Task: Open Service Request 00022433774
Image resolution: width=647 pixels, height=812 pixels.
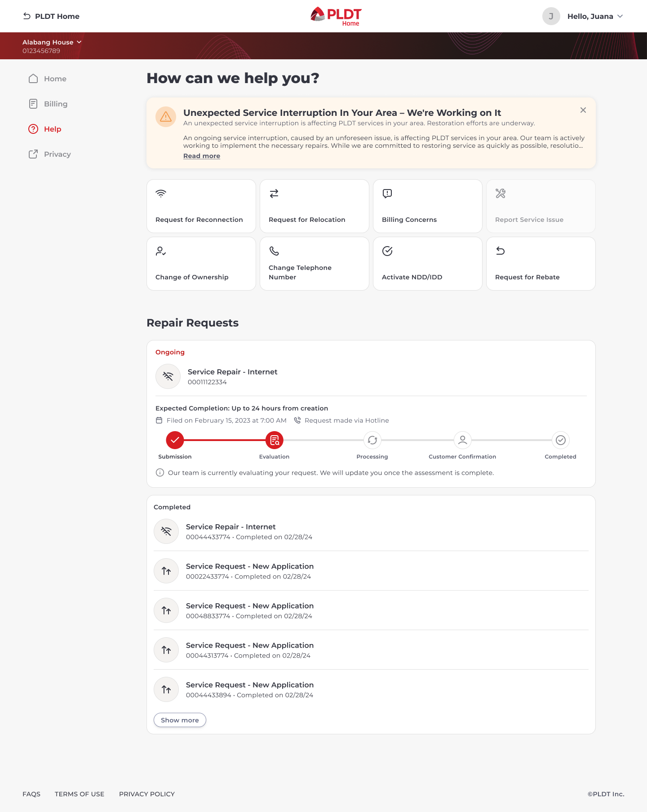Action: click(x=371, y=571)
